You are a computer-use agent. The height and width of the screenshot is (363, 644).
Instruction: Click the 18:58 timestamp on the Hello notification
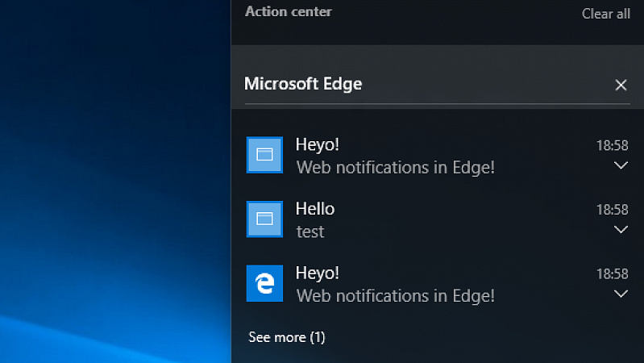pos(613,210)
